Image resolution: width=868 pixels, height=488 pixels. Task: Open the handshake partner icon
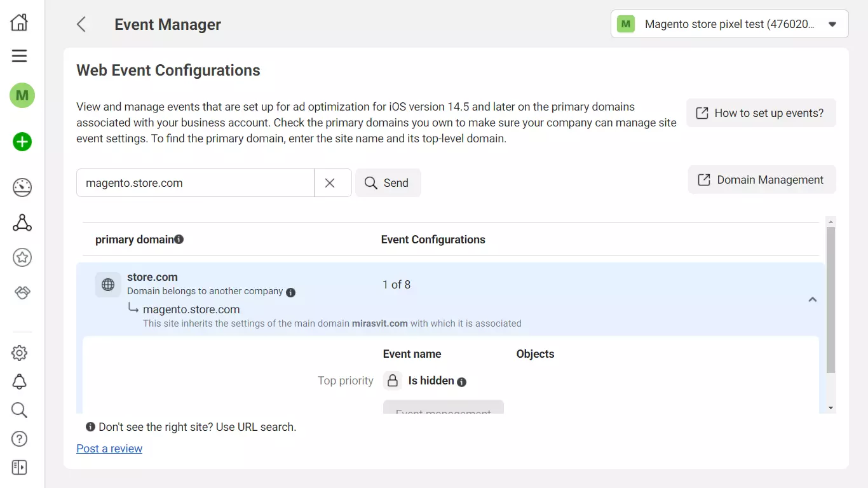[x=22, y=292]
